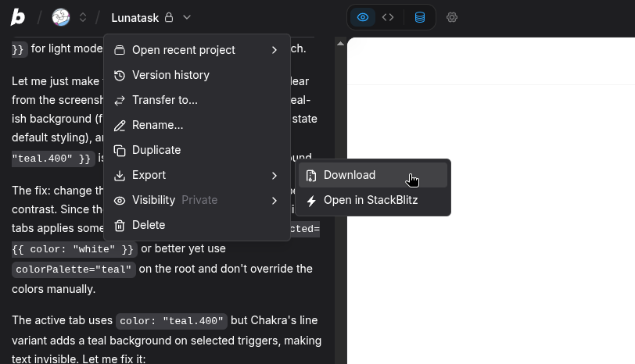The height and width of the screenshot is (364, 635).
Task: Click the Delete trash can icon
Action: coord(120,226)
